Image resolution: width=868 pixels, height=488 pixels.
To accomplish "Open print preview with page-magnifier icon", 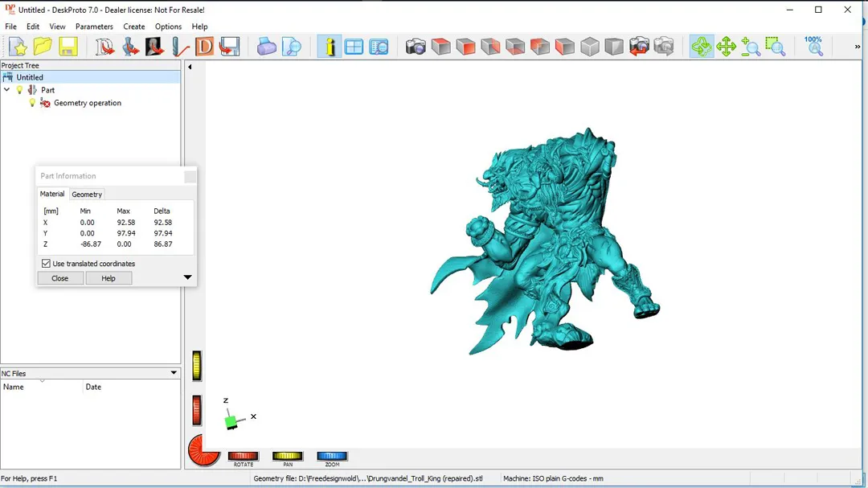I will pos(291,47).
